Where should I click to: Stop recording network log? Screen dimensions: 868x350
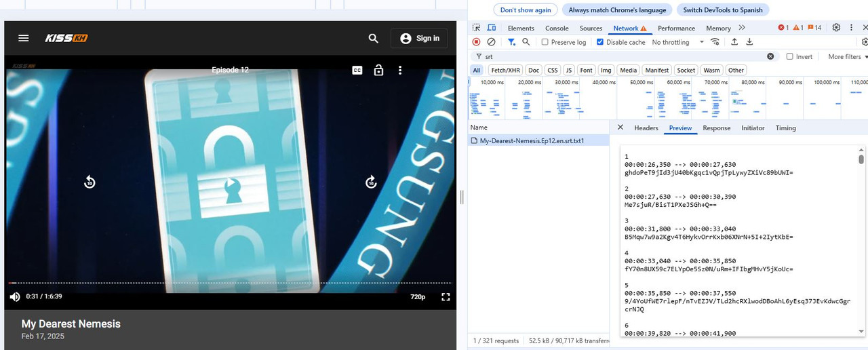(x=476, y=42)
